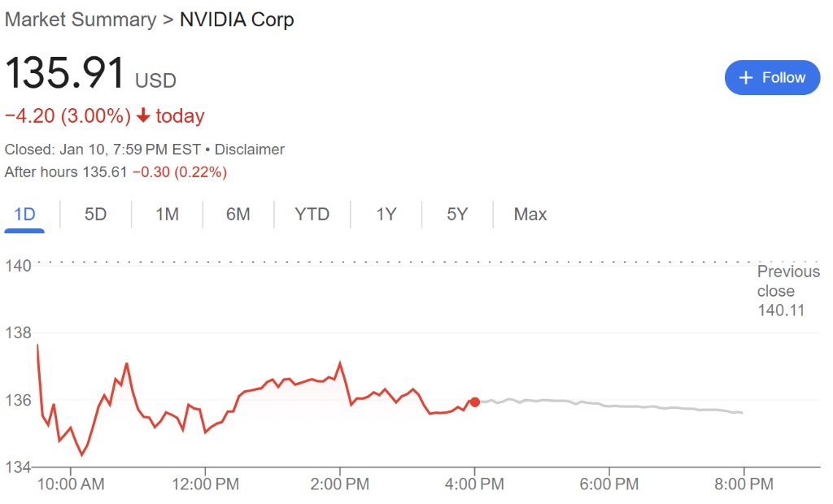Image resolution: width=833 pixels, height=504 pixels.
Task: Click the plus icon on Follow button
Action: [x=746, y=78]
